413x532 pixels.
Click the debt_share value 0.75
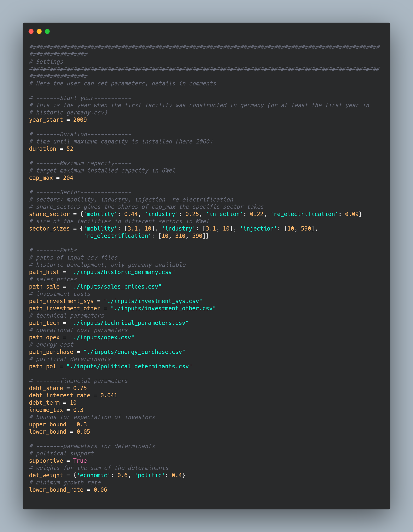pyautogui.click(x=80, y=388)
